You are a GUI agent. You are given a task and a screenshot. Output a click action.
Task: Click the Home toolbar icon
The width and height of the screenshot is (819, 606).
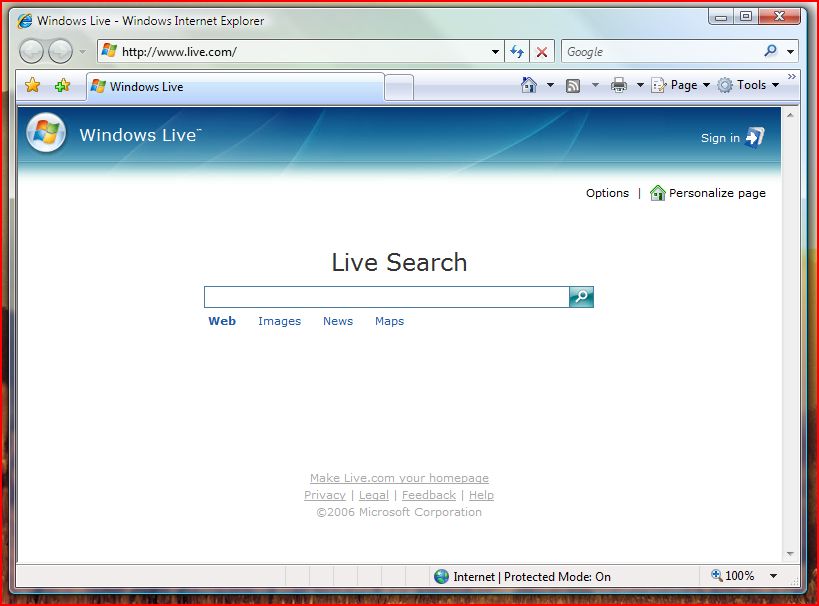[x=529, y=85]
